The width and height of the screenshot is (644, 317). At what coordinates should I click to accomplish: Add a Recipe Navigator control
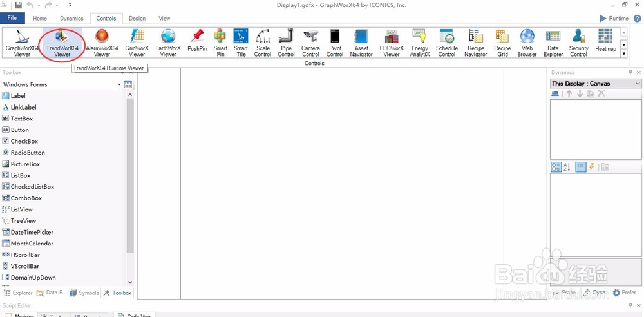[476, 43]
